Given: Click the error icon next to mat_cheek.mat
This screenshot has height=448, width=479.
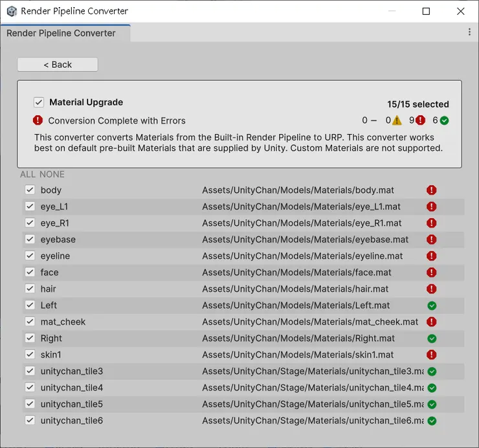Looking at the screenshot, I should 432,322.
